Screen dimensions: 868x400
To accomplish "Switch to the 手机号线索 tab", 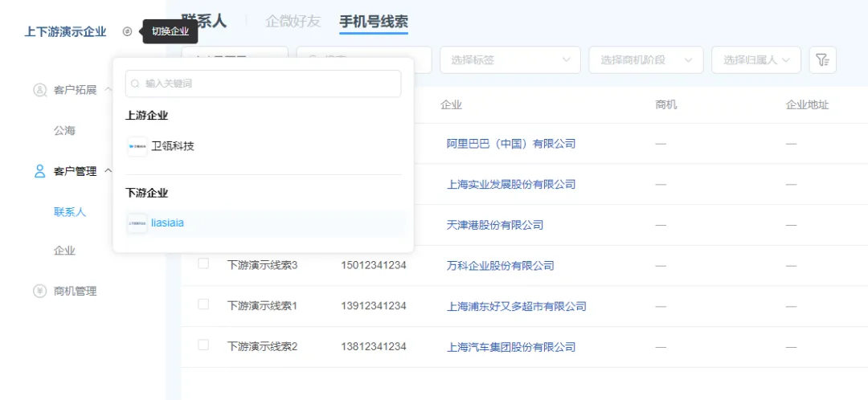I will tap(373, 22).
